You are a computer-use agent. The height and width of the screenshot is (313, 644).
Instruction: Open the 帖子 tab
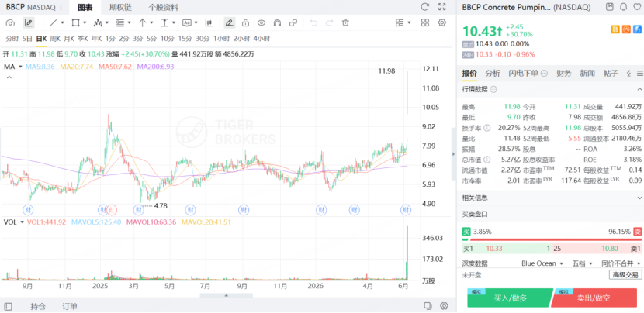click(x=611, y=74)
